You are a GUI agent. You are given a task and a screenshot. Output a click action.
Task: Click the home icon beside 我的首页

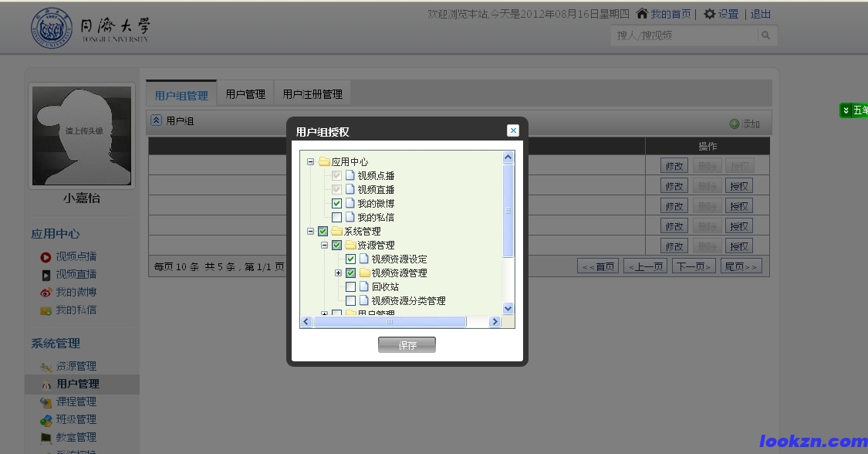642,14
